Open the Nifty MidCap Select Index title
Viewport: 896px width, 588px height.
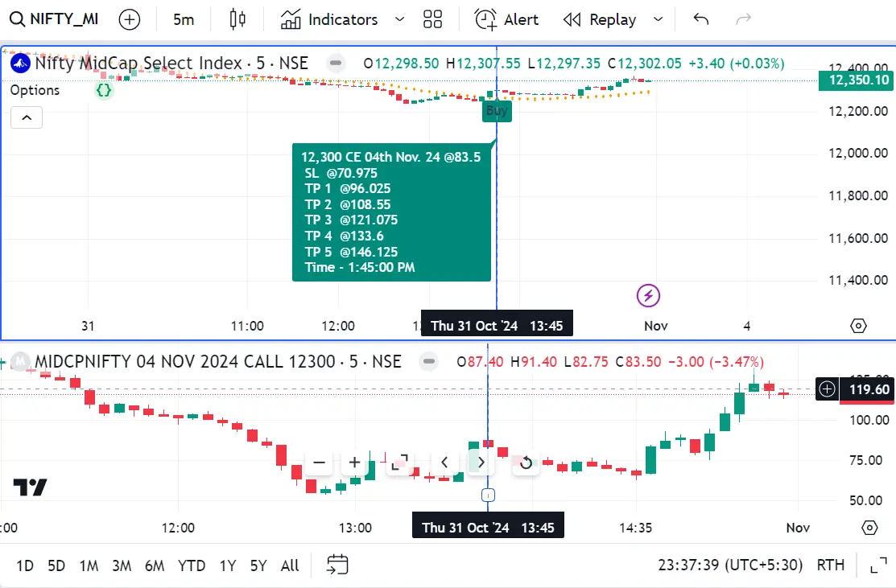(x=171, y=64)
